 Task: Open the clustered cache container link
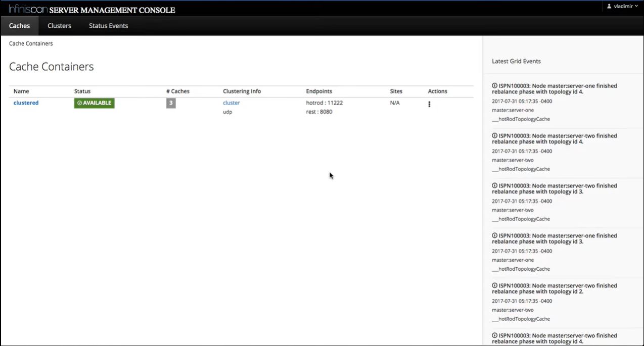(26, 103)
